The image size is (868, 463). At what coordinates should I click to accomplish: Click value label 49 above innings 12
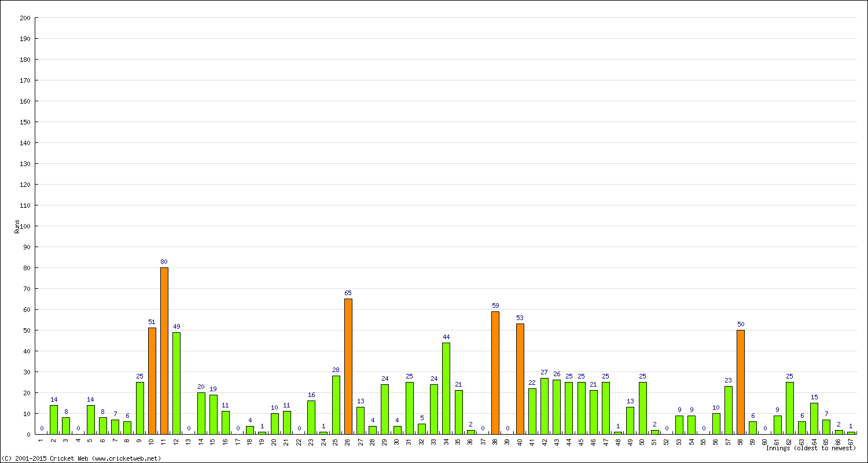[176, 326]
